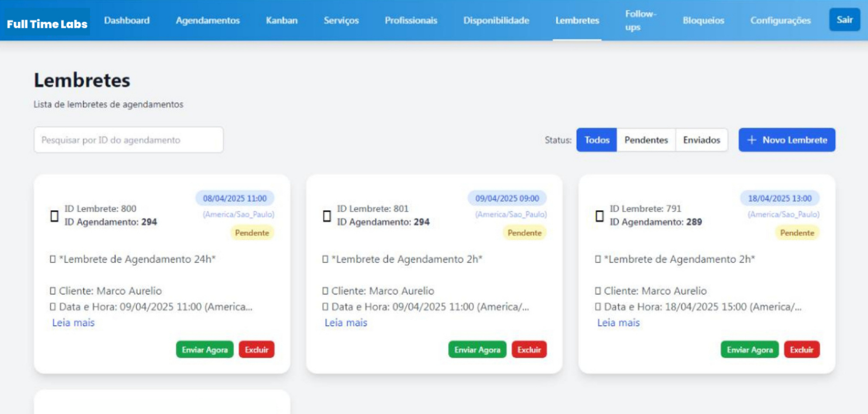The width and height of the screenshot is (868, 414).
Task: Filter status by Pendentes
Action: (x=646, y=140)
